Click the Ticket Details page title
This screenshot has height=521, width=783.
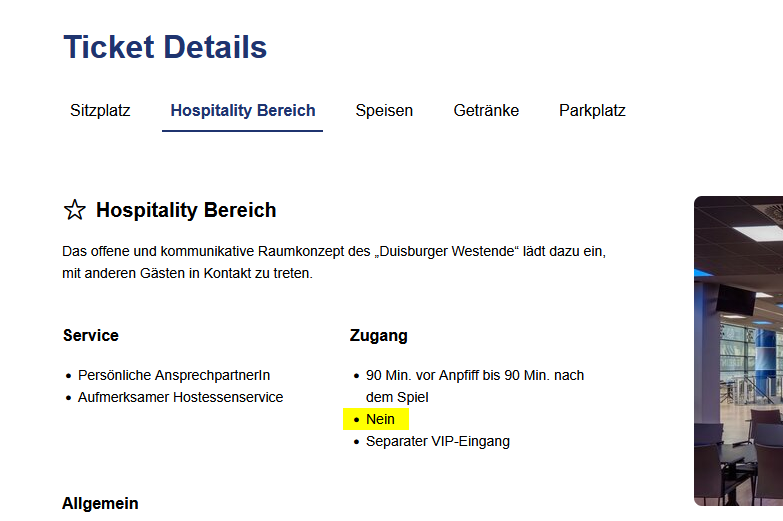point(165,47)
